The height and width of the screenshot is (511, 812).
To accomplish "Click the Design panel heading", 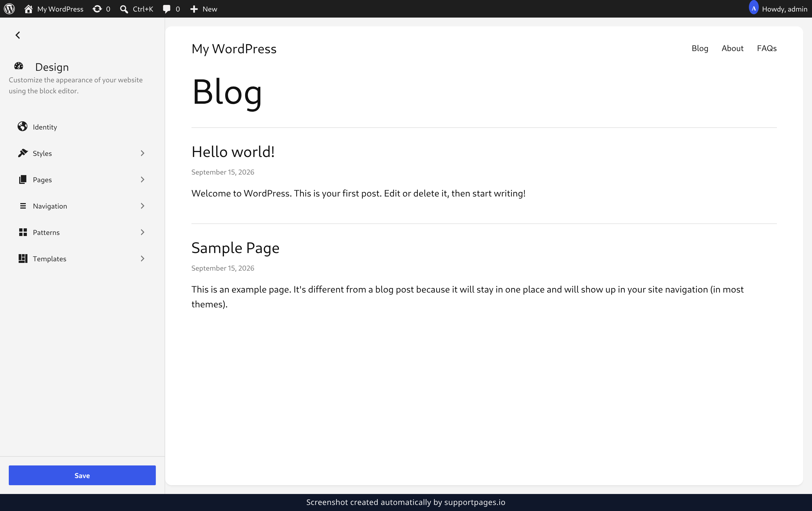I will pos(52,67).
